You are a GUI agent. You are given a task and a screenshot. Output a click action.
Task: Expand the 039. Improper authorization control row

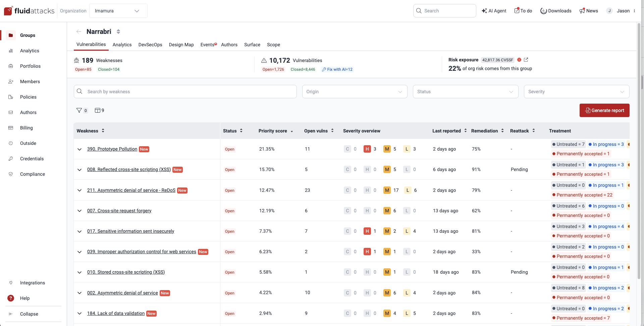click(x=79, y=252)
